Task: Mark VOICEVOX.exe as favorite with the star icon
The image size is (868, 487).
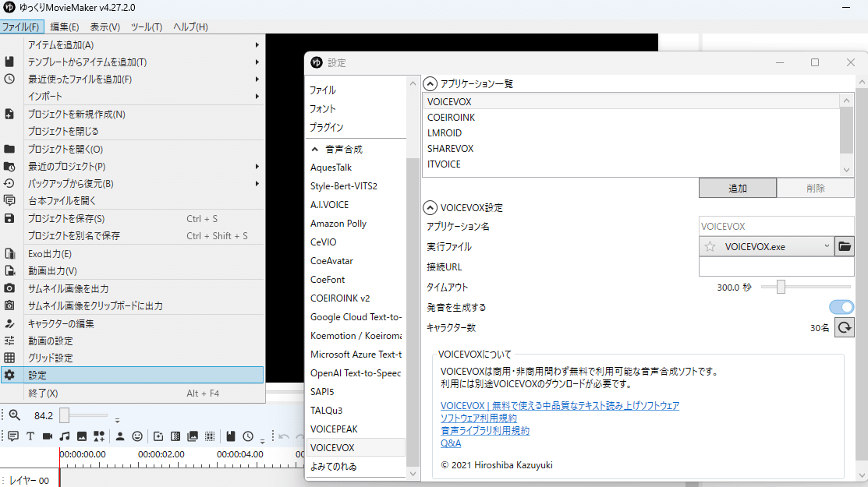Action: point(710,246)
